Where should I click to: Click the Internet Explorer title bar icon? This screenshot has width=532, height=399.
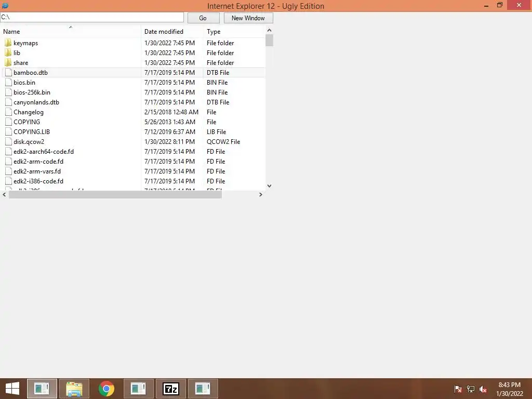[x=5, y=6]
